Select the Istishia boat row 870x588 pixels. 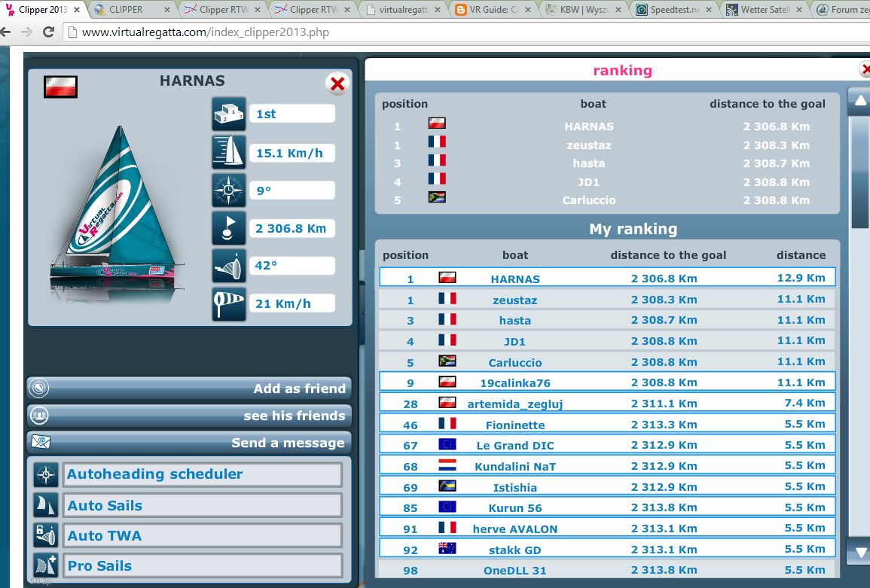click(x=607, y=487)
